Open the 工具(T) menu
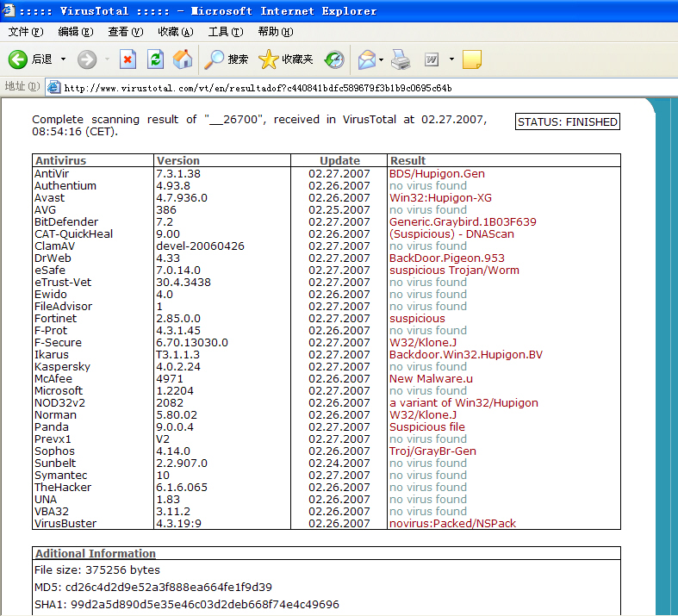Screen dimensions: 678x616 [225, 32]
